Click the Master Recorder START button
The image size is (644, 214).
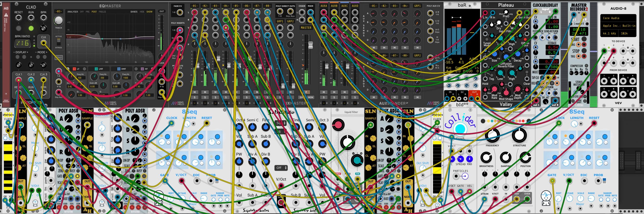point(584,39)
